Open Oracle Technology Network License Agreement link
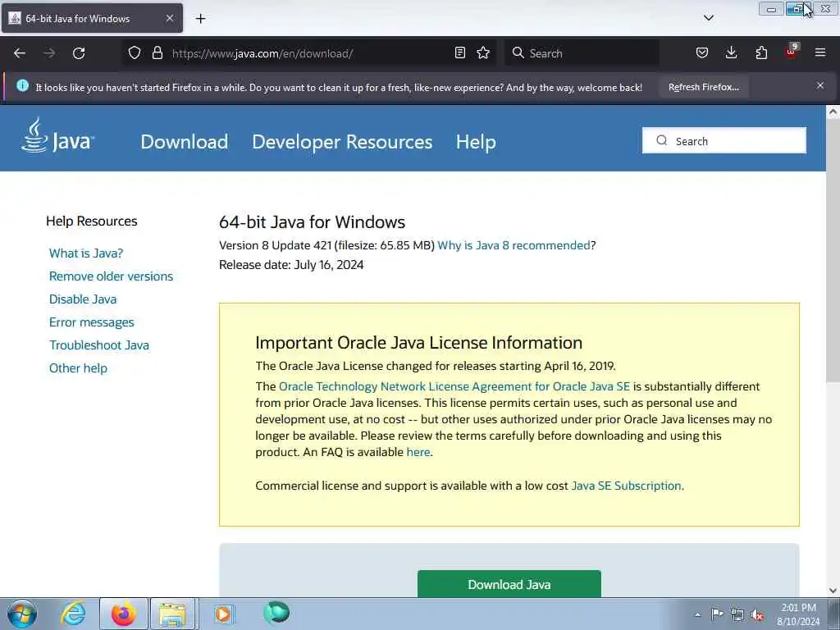The image size is (840, 630). (454, 387)
